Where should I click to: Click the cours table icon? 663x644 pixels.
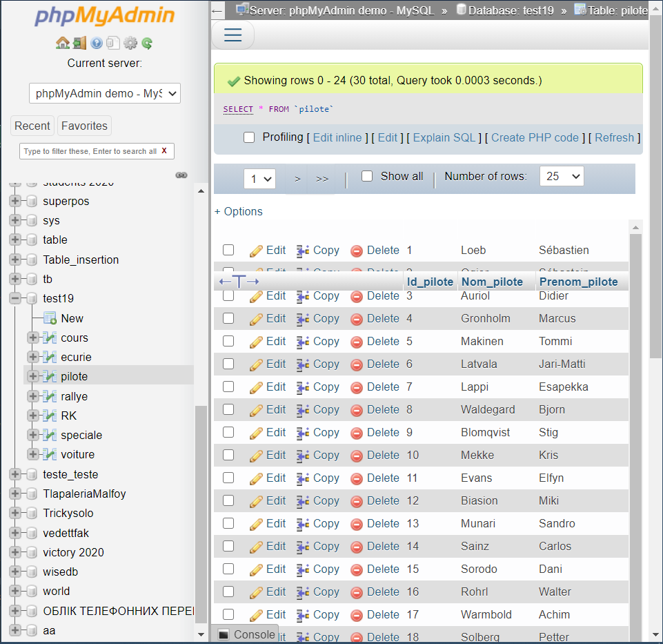click(50, 338)
